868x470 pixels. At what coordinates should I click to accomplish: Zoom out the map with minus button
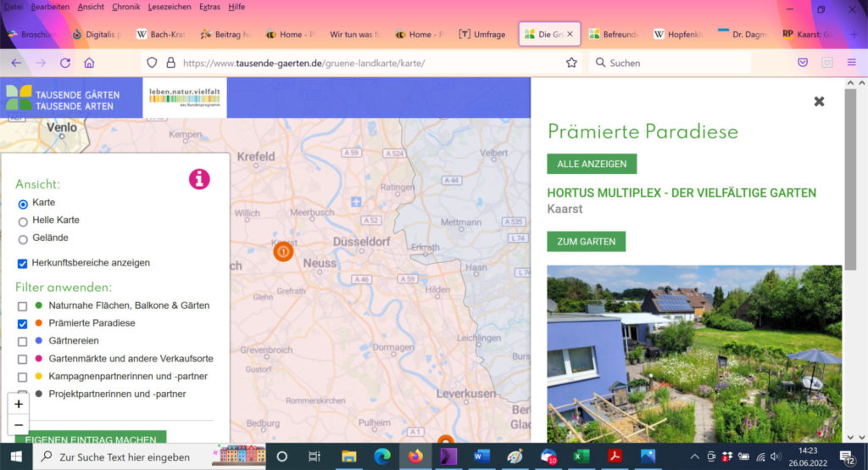(x=19, y=425)
